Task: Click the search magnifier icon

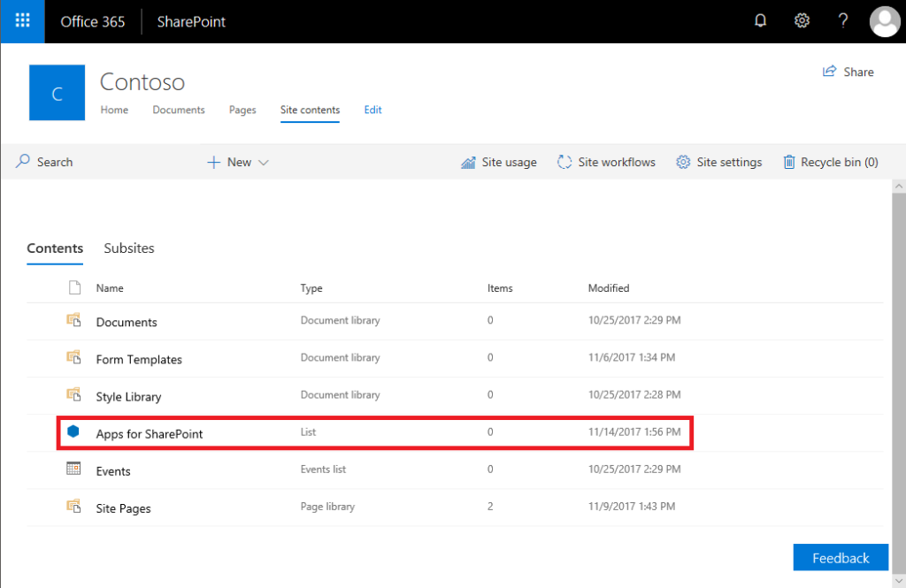Action: pos(23,161)
